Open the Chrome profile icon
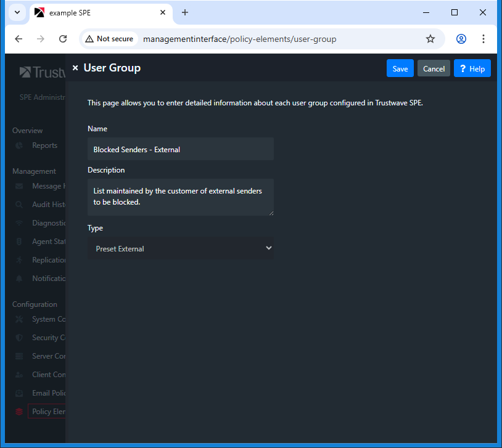The height and width of the screenshot is (448, 502). click(461, 39)
